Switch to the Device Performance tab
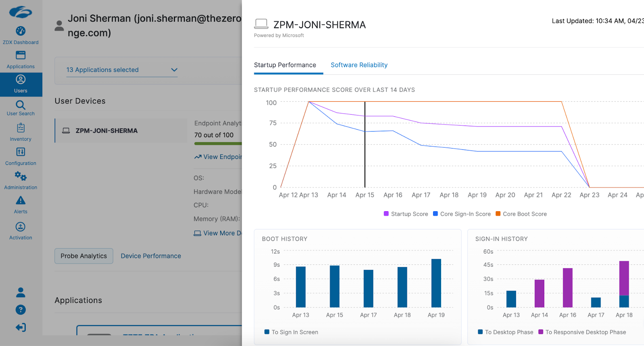The width and height of the screenshot is (644, 346). click(x=151, y=256)
